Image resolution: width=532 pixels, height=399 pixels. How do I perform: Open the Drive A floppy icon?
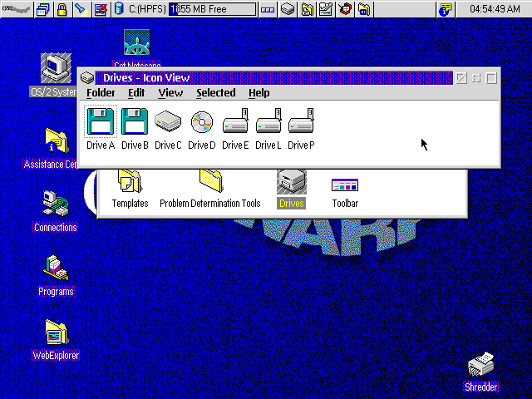click(101, 121)
